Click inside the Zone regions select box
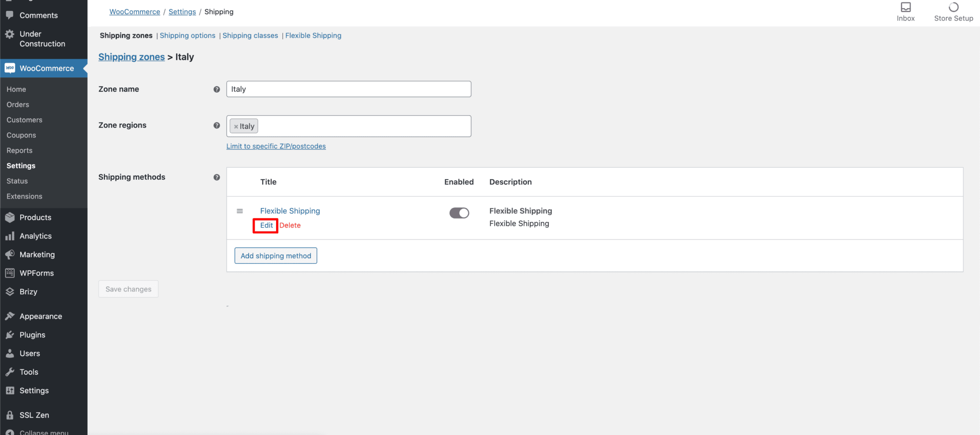The height and width of the screenshot is (435, 980). [x=349, y=126]
